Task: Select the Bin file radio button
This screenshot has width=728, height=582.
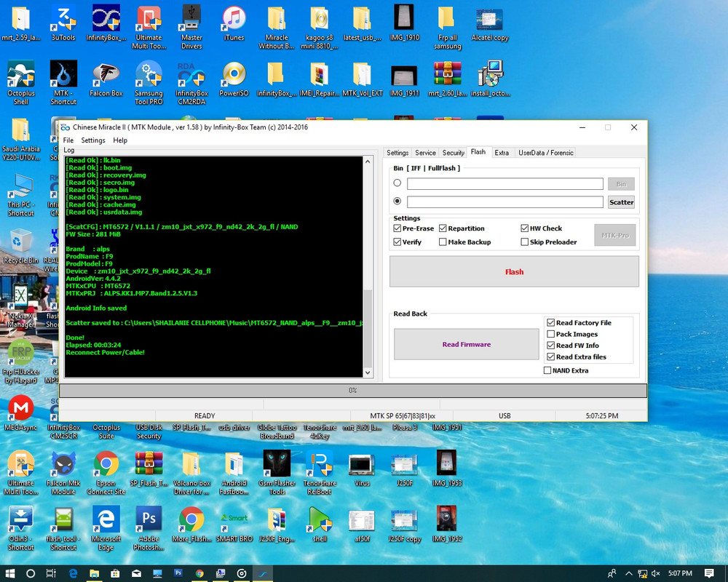Action: [397, 183]
